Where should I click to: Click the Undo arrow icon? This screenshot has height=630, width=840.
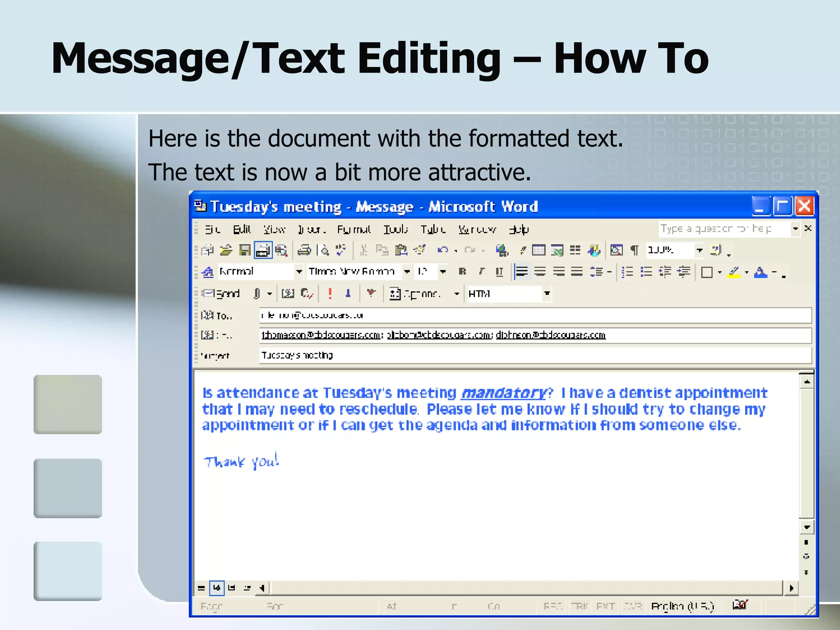pos(442,250)
